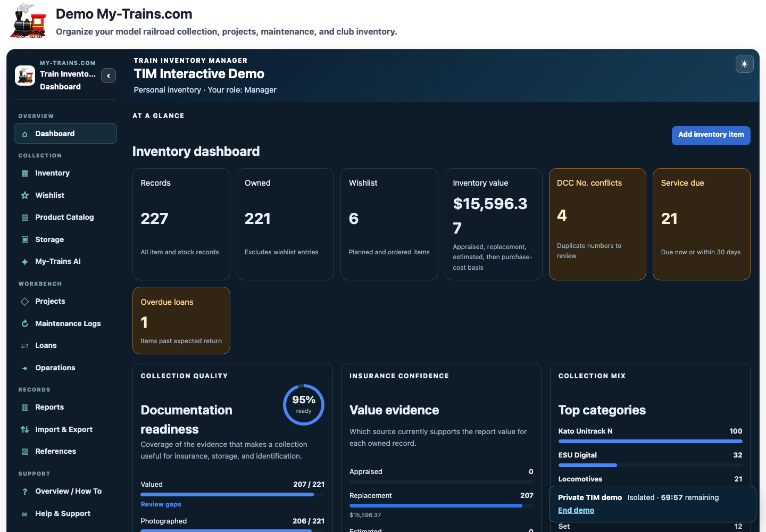Open Help & Support
This screenshot has height=532, width=766.
pyautogui.click(x=65, y=513)
